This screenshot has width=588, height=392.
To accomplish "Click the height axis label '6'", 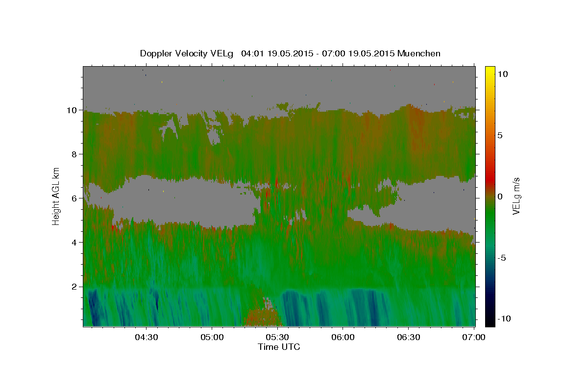I will [x=75, y=198].
